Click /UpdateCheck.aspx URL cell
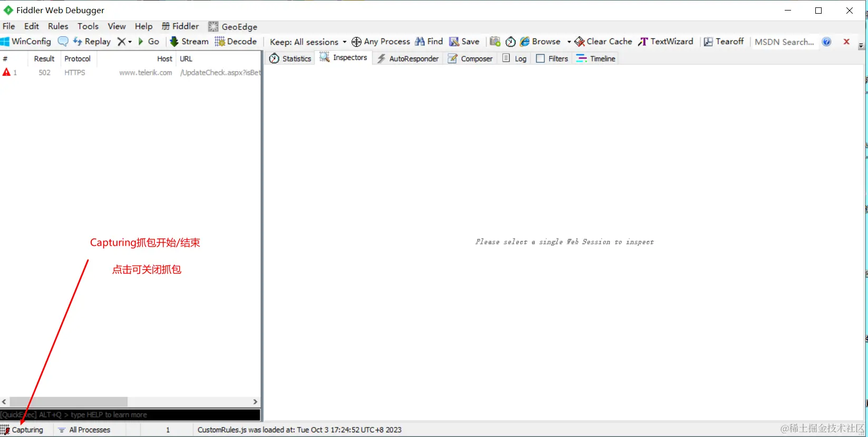 [220, 73]
